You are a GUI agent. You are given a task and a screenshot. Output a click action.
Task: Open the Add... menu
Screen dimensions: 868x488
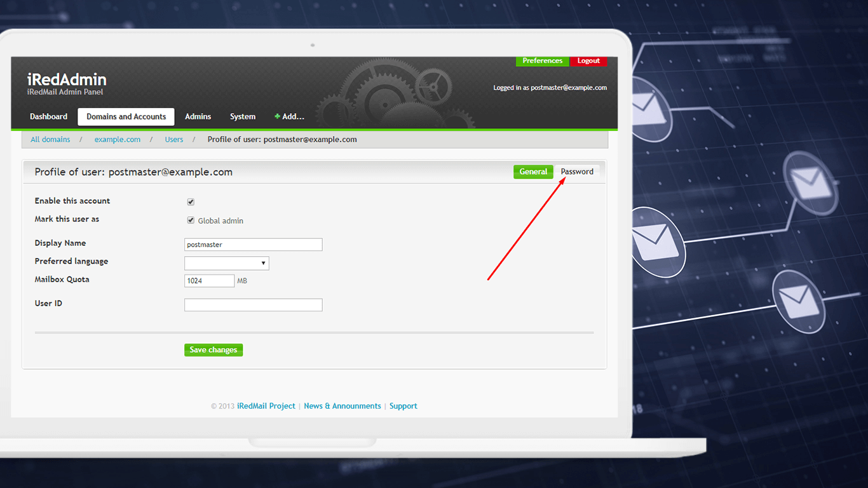coord(290,117)
